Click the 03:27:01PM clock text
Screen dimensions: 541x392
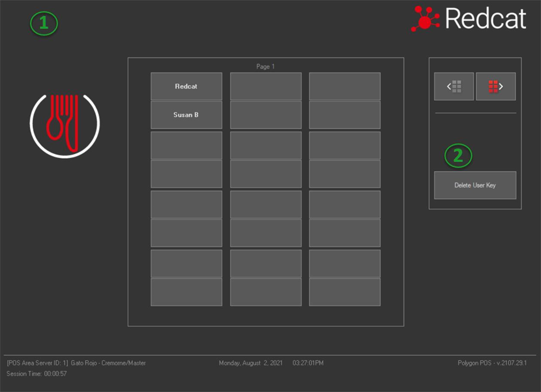[x=308, y=363]
